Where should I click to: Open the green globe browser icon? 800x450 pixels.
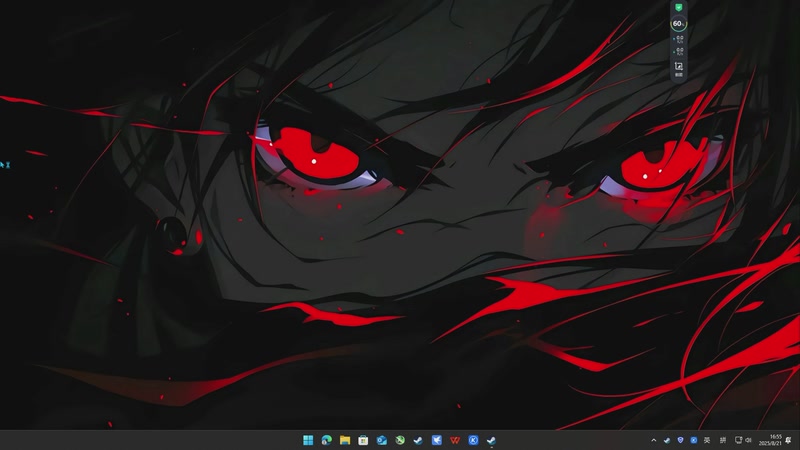tap(400, 440)
